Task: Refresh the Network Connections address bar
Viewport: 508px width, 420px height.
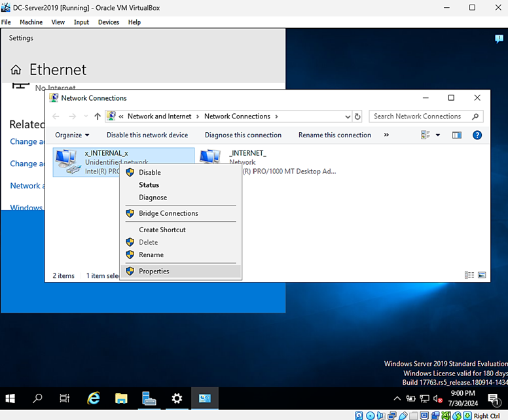Action: tap(357, 116)
